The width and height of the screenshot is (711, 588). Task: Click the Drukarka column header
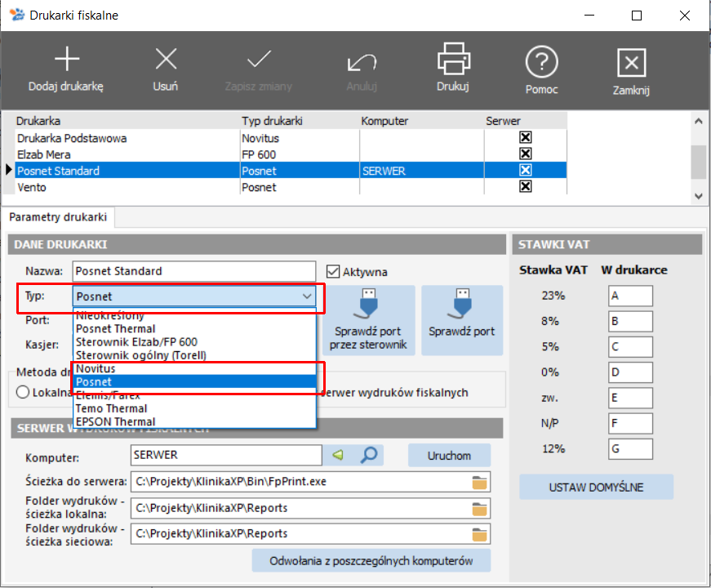pyautogui.click(x=127, y=121)
